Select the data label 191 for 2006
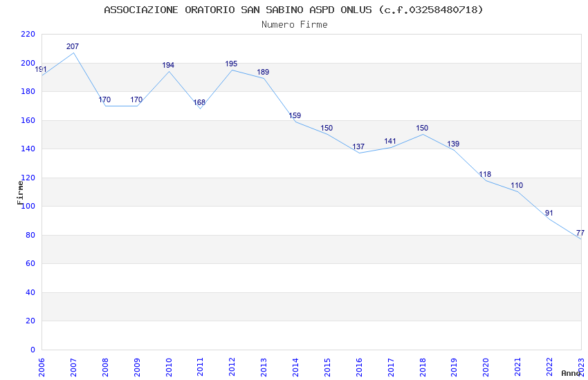 (x=41, y=69)
